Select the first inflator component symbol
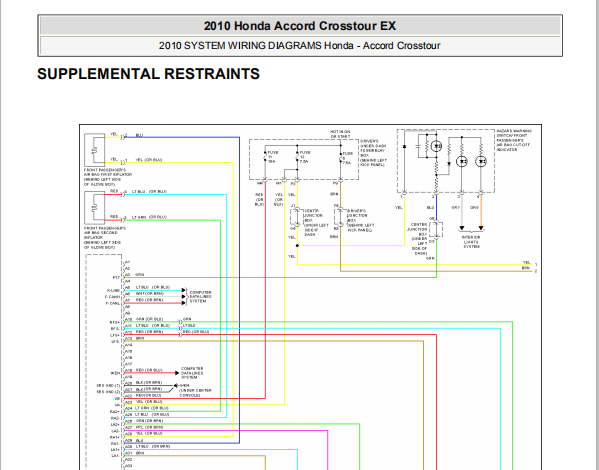Screen dimensions: 599x470 pos(95,150)
